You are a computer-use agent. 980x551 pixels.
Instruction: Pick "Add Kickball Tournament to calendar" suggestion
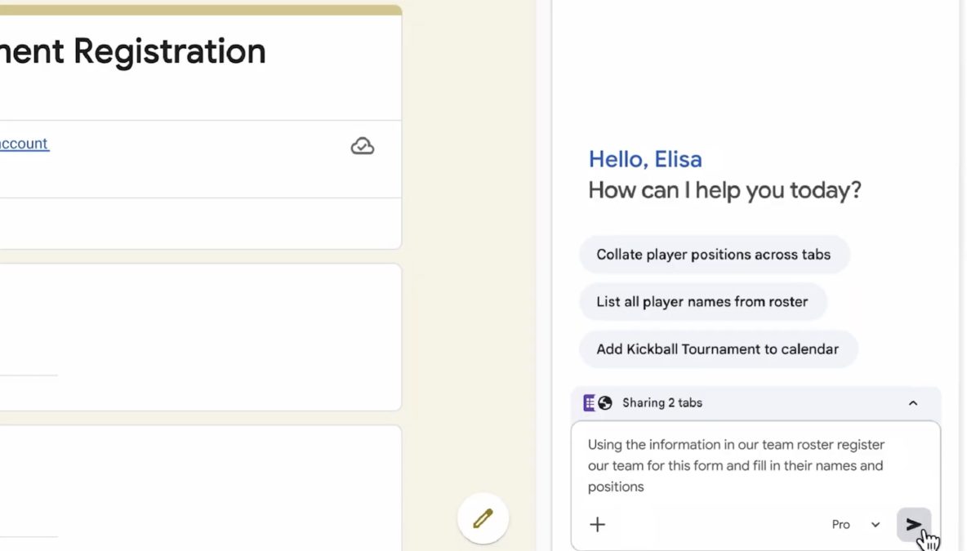pyautogui.click(x=717, y=349)
